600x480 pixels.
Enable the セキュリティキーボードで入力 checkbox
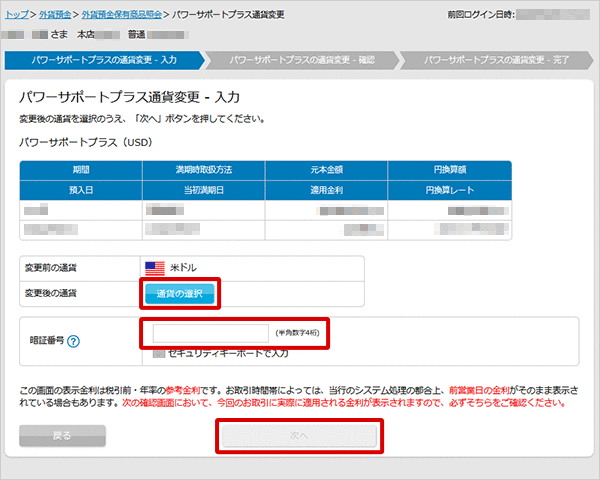click(x=159, y=353)
